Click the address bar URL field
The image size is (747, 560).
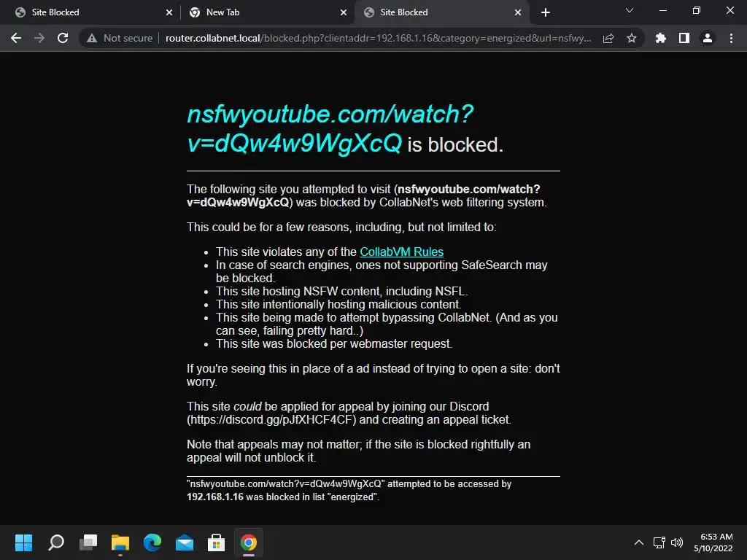[379, 38]
